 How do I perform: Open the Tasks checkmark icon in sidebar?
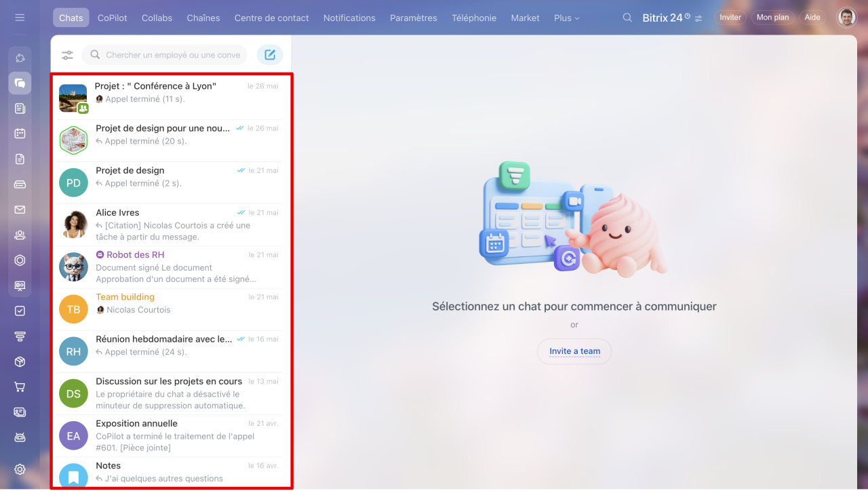20,311
